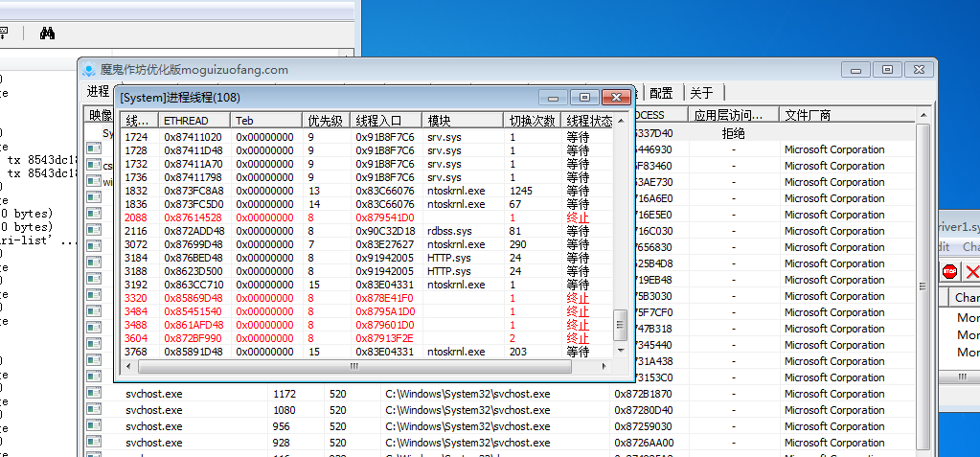Click the process icon of svchost.exe PID 1080
This screenshot has width=980, height=457.
click(94, 409)
